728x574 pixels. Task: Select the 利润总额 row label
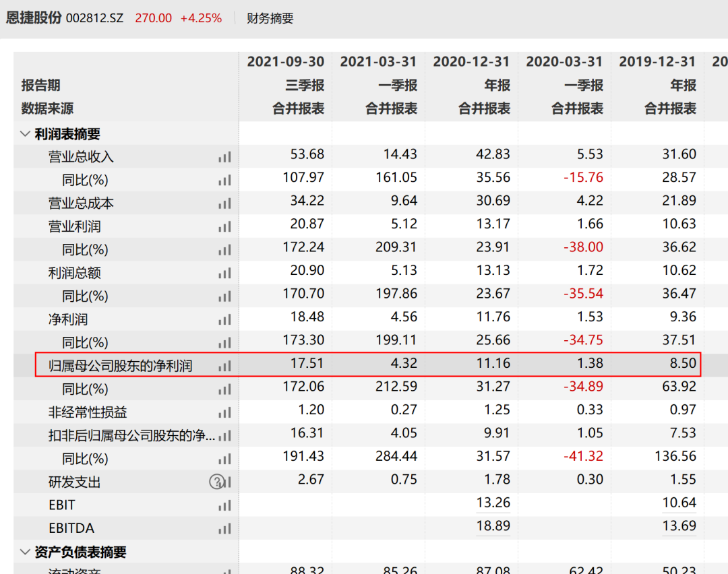coord(74,273)
